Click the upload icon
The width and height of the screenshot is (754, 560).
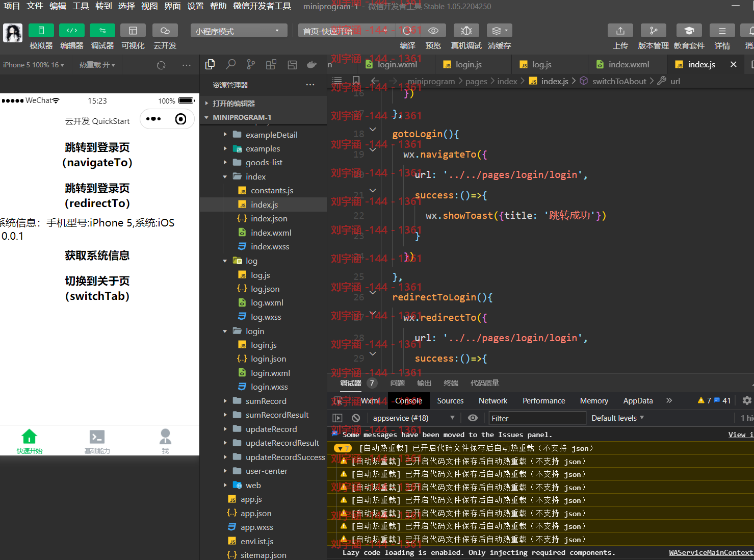[x=620, y=31]
